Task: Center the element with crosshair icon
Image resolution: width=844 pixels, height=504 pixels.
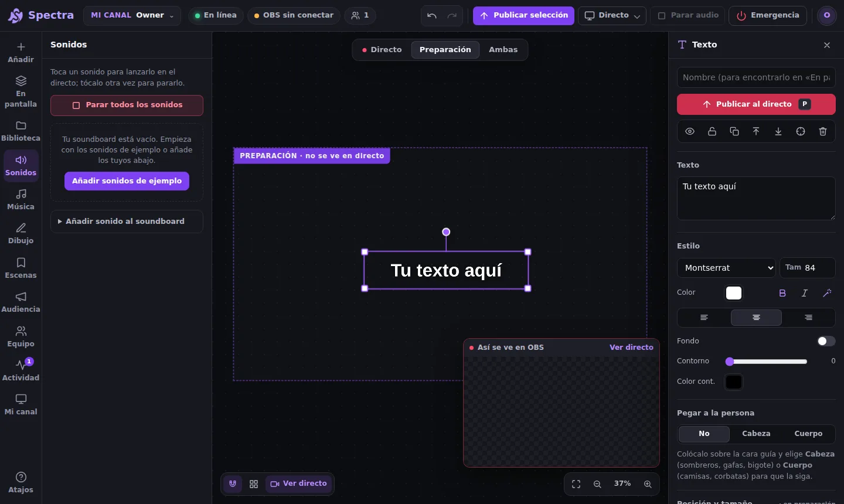Action: tap(801, 131)
